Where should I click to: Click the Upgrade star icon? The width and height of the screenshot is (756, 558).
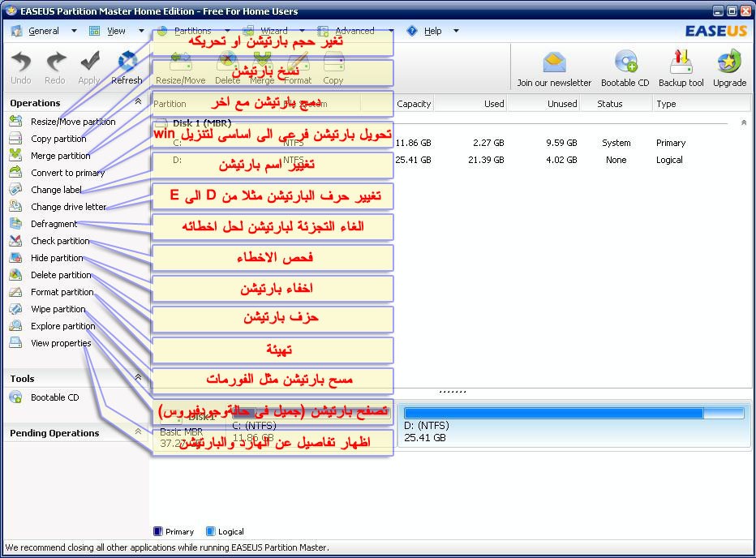click(729, 63)
